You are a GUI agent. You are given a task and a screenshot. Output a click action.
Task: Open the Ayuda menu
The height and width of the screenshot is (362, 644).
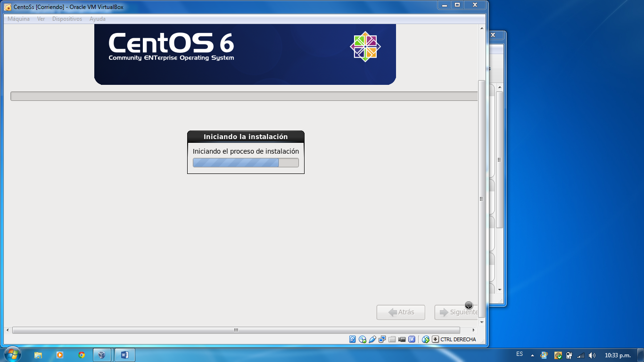[98, 19]
